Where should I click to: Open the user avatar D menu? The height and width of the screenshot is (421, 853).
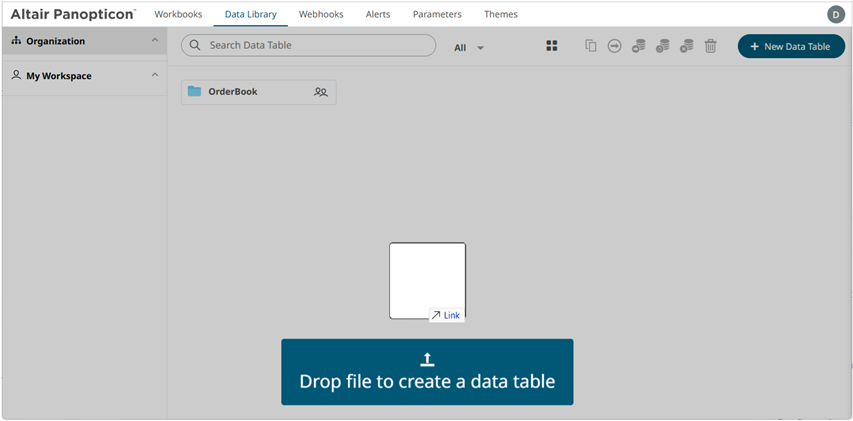point(835,14)
